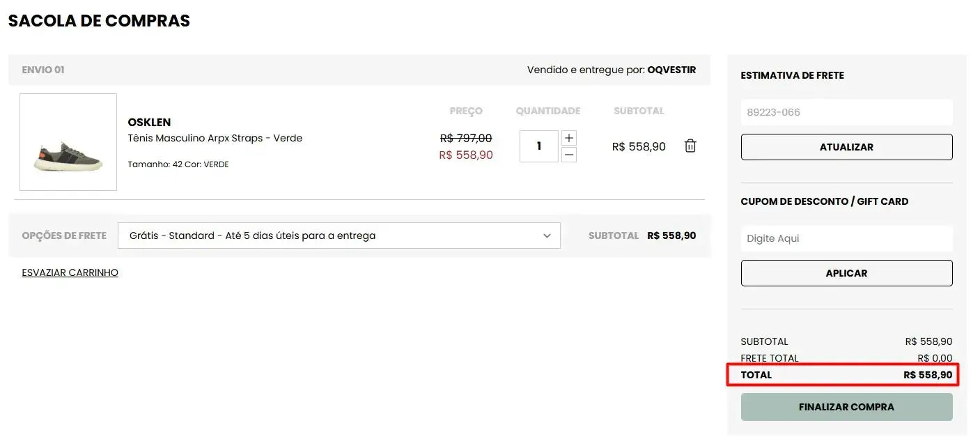
Task: Select the highlighted Total row
Action: tap(843, 375)
